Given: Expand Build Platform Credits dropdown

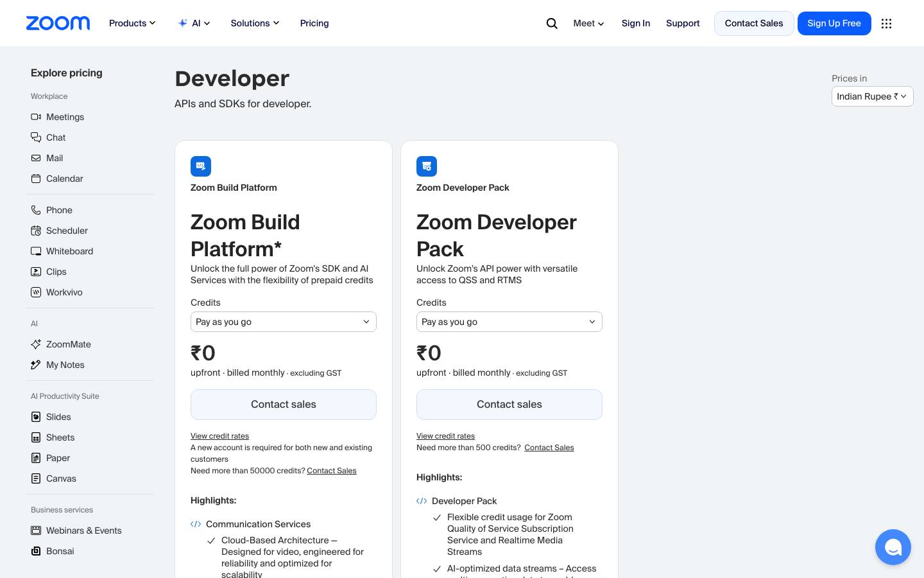Looking at the screenshot, I should tap(284, 322).
